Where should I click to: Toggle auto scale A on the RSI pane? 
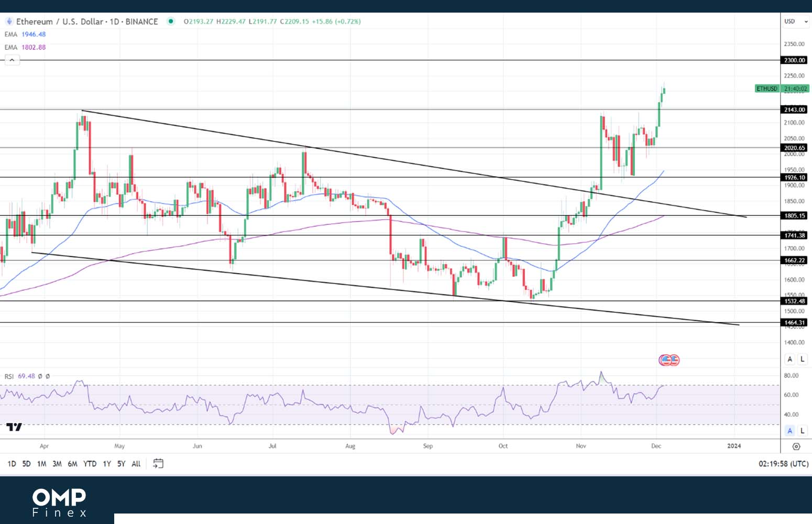coord(790,431)
